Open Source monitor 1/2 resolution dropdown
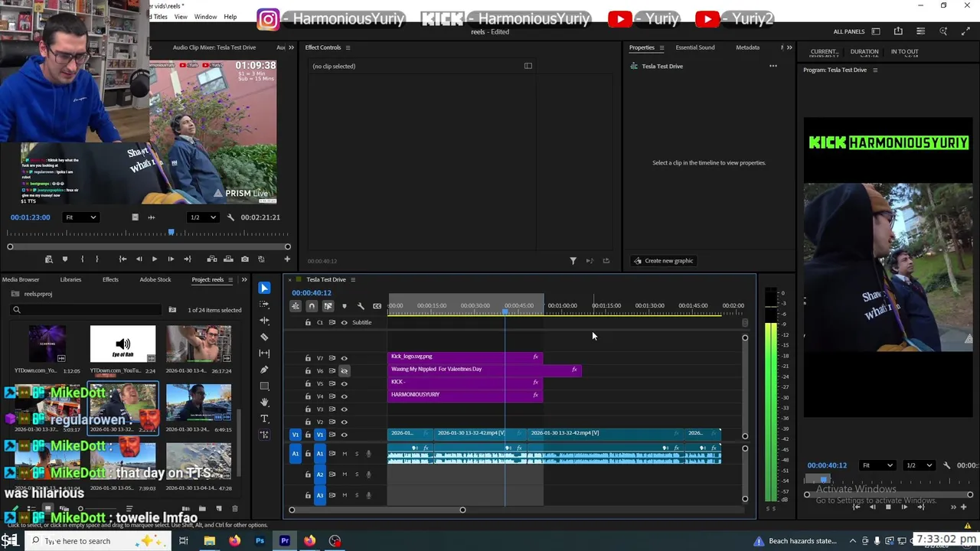 point(203,217)
